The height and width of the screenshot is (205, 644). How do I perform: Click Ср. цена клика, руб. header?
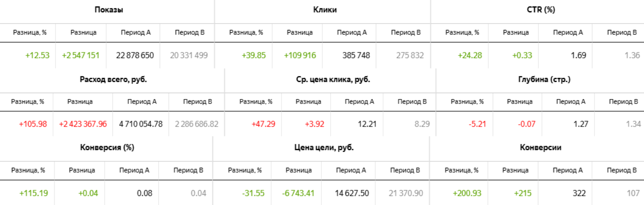point(331,78)
